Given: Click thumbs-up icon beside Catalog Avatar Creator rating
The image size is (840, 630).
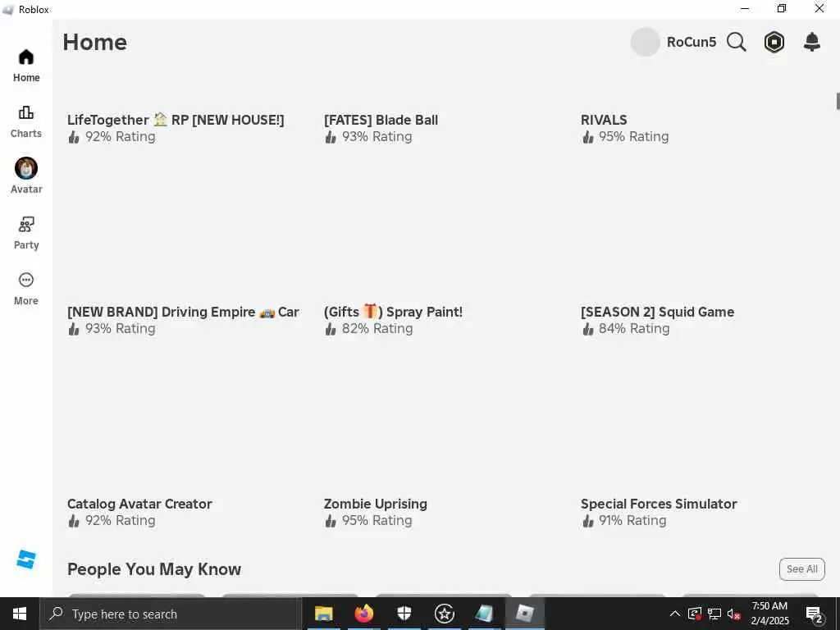Looking at the screenshot, I should [74, 521].
